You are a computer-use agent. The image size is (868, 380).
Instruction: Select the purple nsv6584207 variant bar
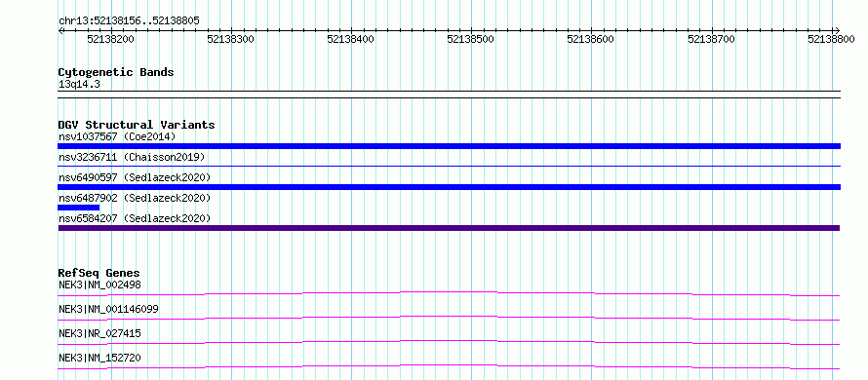click(x=449, y=228)
